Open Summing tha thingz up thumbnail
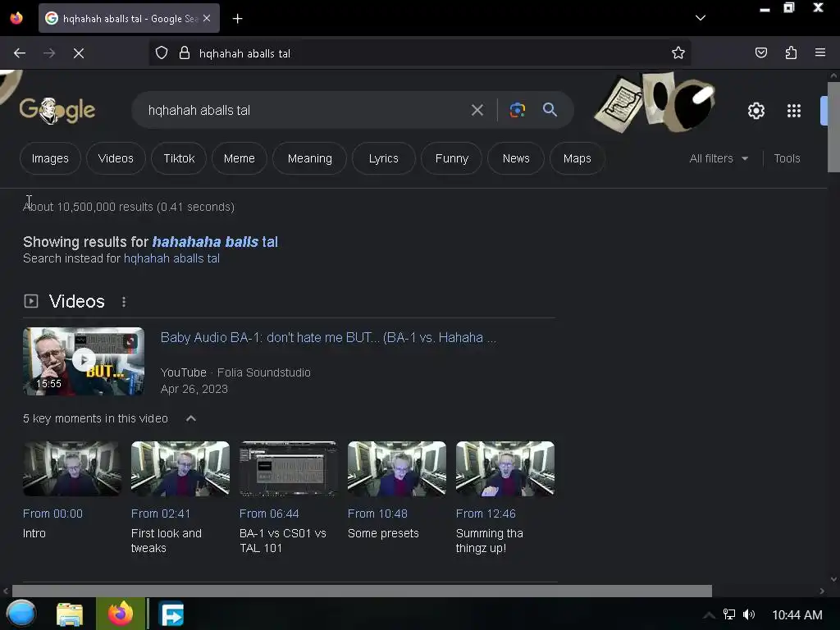 tap(504, 468)
